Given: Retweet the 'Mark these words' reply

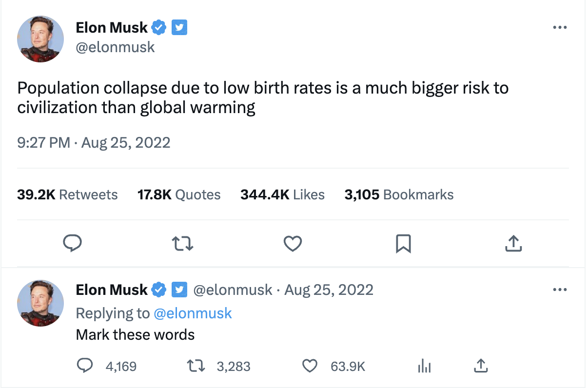Looking at the screenshot, I should click(196, 366).
